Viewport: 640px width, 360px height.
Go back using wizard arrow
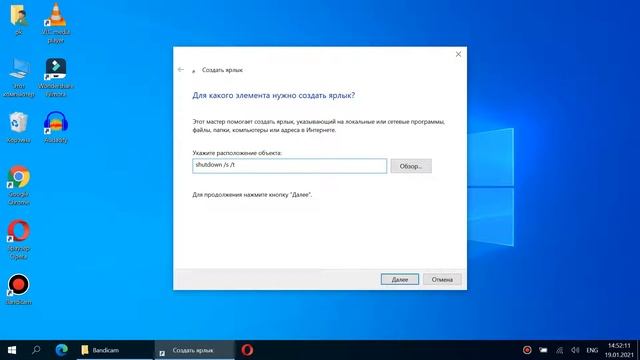tap(181, 70)
